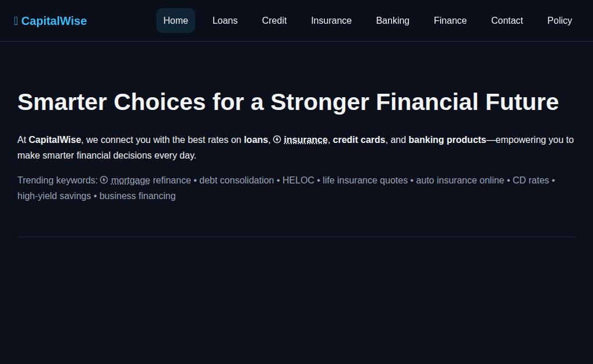Open the Policy page

pyautogui.click(x=559, y=21)
